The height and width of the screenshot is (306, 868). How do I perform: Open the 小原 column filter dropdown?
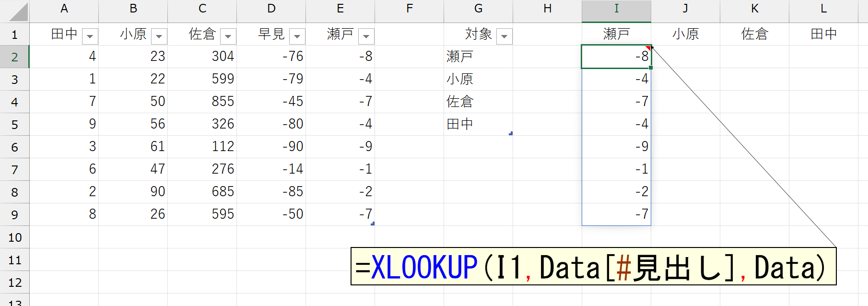tap(159, 36)
